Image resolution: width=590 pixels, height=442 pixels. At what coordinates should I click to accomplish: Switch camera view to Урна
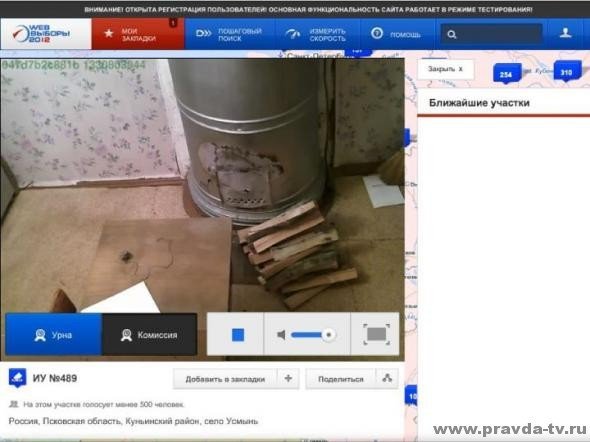pos(53,334)
